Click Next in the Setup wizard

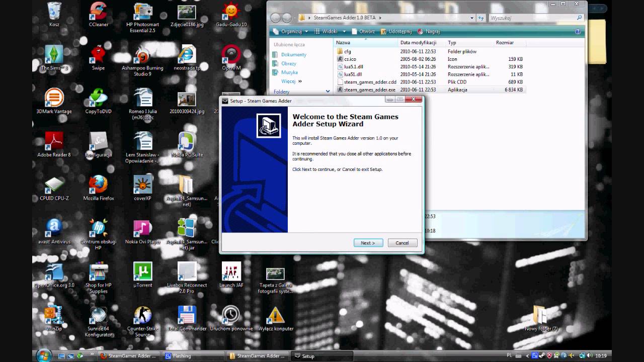368,243
